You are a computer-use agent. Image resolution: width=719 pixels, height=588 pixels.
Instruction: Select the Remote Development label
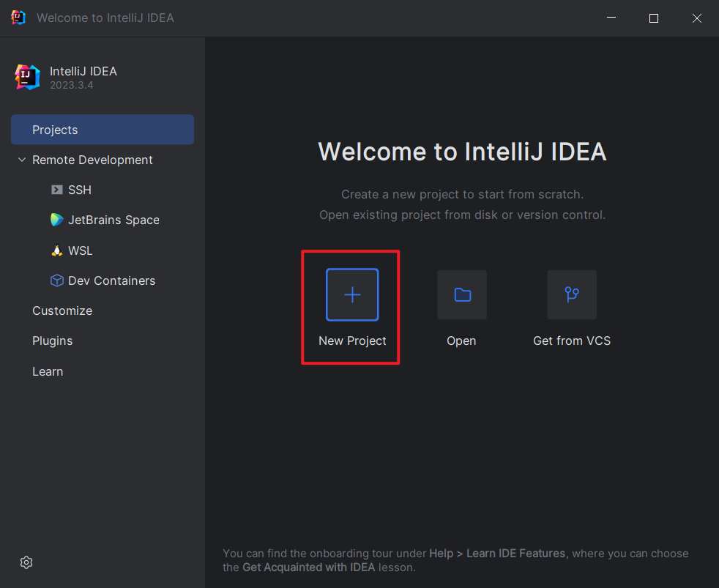[92, 160]
